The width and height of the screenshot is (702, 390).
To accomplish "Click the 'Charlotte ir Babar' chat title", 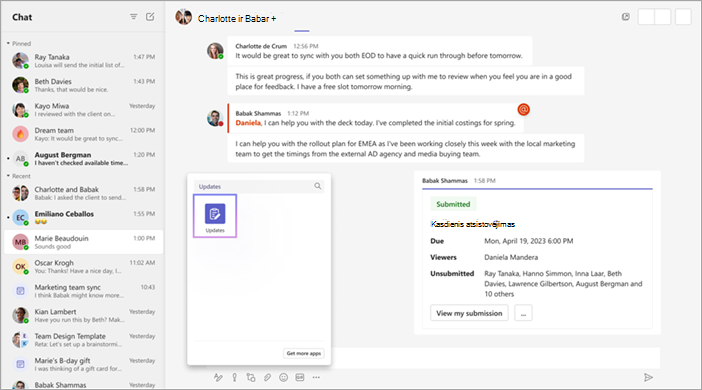I will [233, 19].
